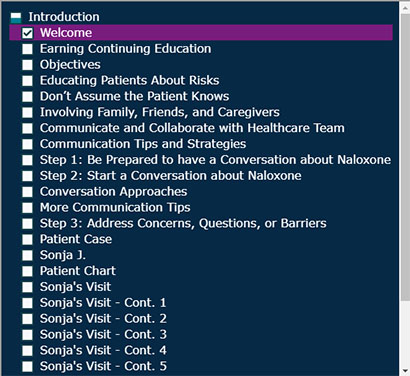Select Patient Chart
Image resolution: width=410 pixels, height=376 pixels.
[x=78, y=271]
